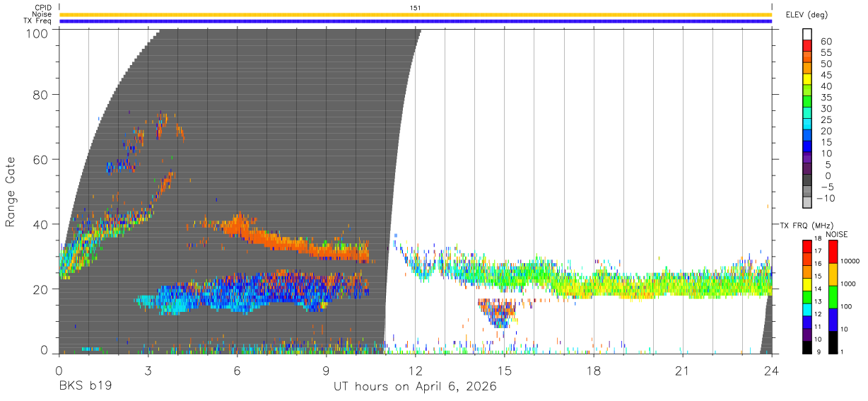Image resolution: width=868 pixels, height=401 pixels.
Task: Click the 60 tick on Range Gate axis
Action: coord(40,160)
